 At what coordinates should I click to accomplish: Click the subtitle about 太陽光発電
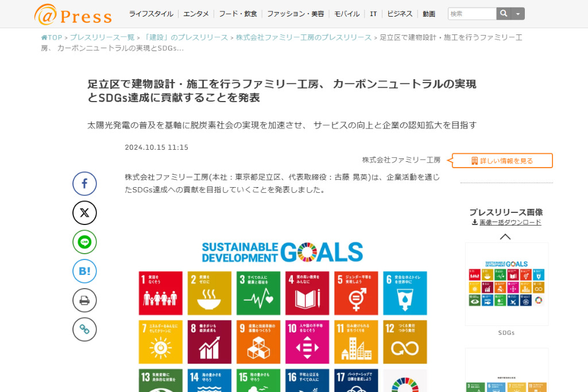[281, 125]
